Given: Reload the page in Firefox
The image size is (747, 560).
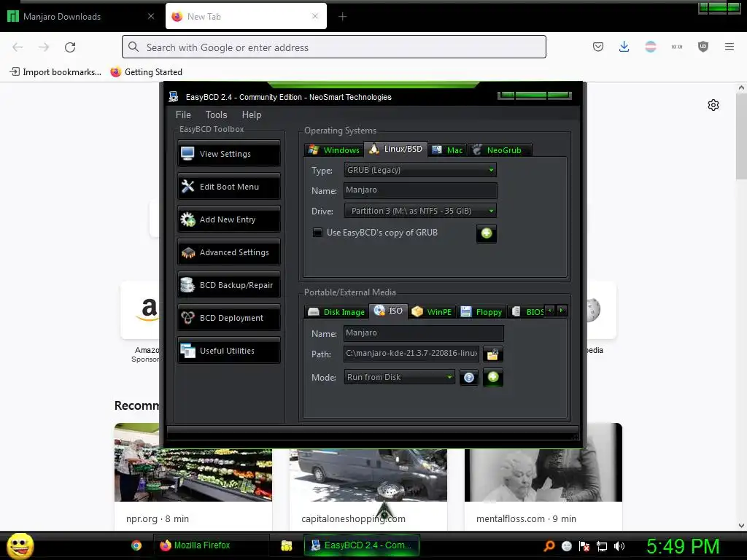Looking at the screenshot, I should [x=70, y=47].
